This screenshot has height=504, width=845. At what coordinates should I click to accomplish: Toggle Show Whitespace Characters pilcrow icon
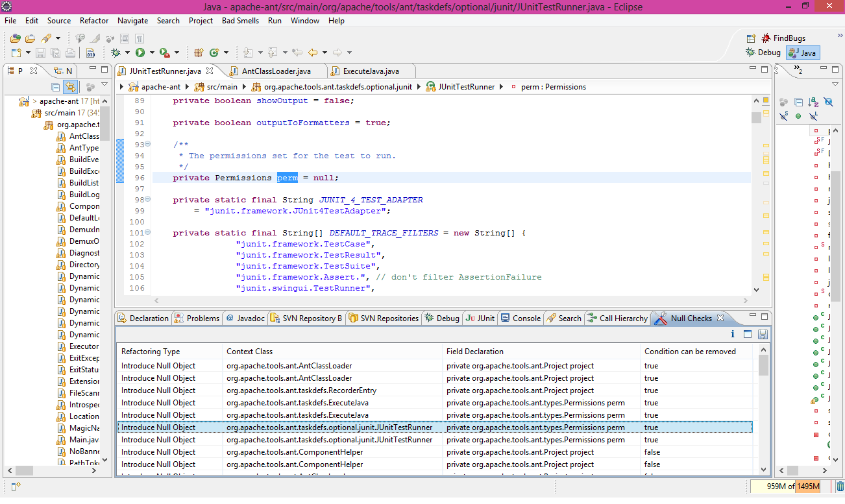click(x=139, y=38)
